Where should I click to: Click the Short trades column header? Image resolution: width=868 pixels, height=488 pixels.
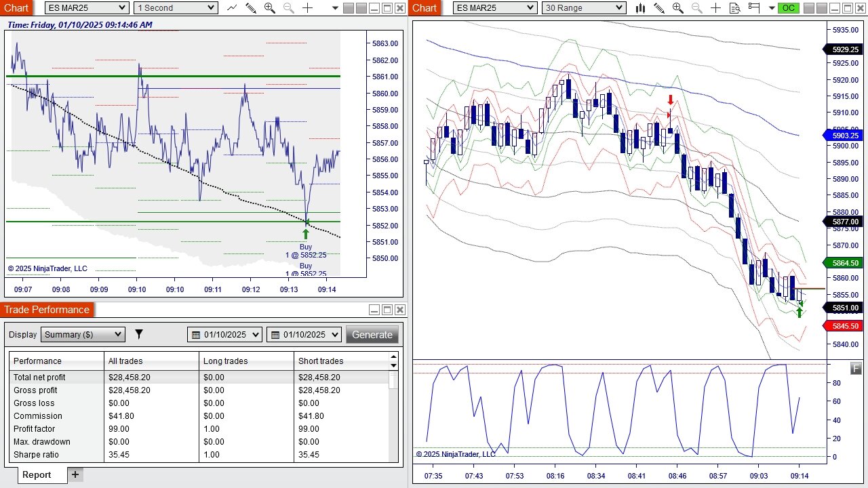point(342,361)
